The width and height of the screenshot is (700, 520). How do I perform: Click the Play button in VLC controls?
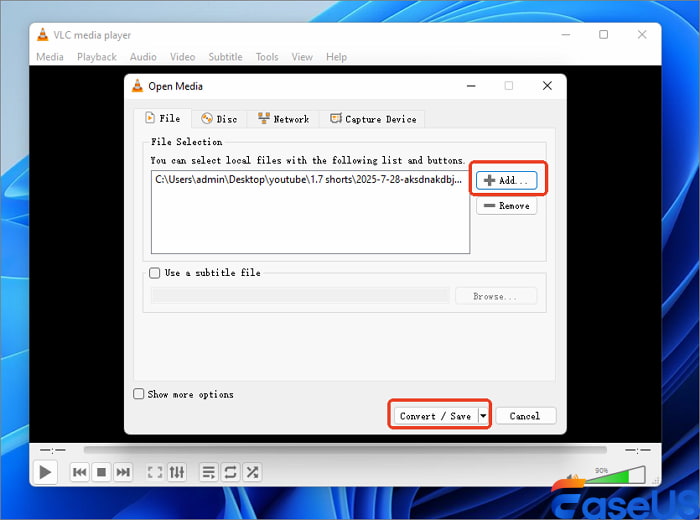pos(45,472)
